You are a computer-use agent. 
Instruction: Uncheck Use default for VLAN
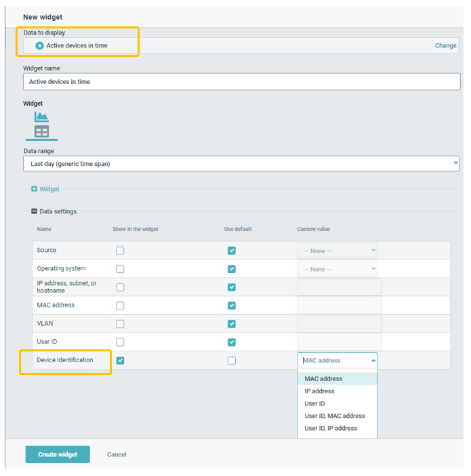coord(232,324)
